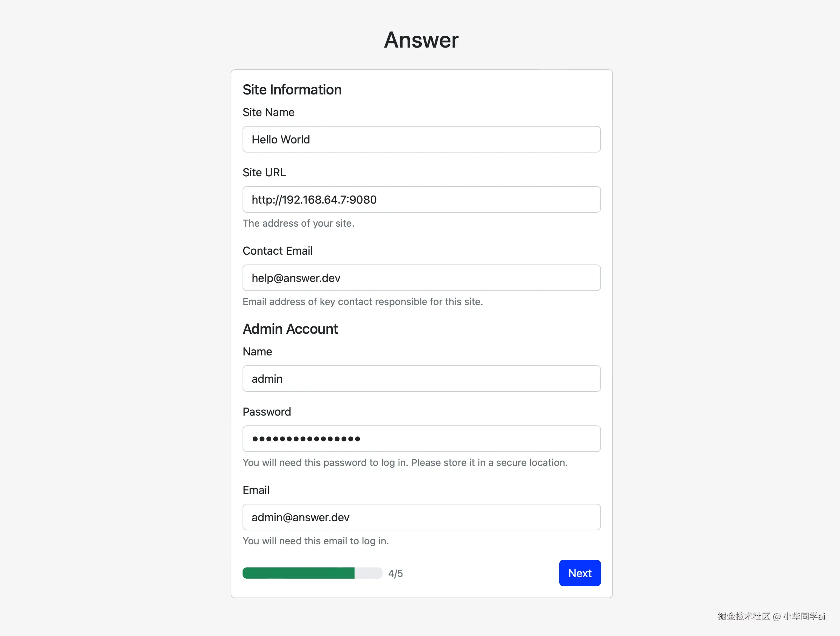Click the "Admin Account" heading

290,328
